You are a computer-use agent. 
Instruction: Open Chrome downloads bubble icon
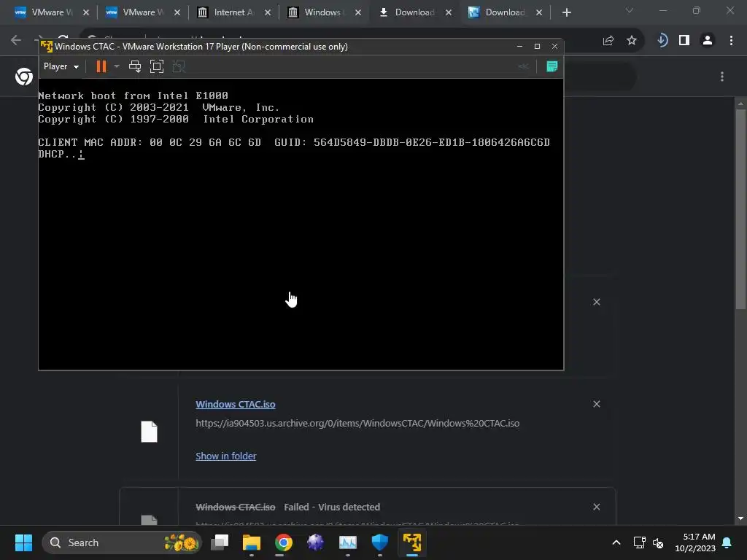[x=662, y=41]
